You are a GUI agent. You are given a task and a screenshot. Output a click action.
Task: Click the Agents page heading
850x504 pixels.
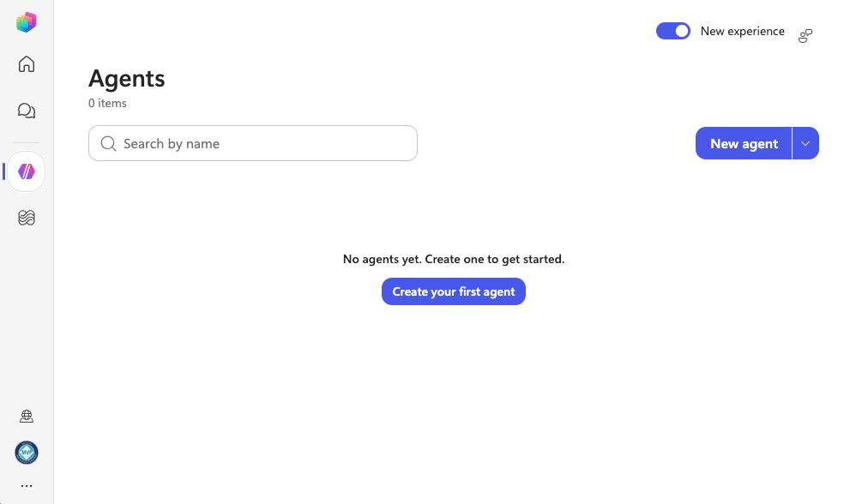point(126,79)
